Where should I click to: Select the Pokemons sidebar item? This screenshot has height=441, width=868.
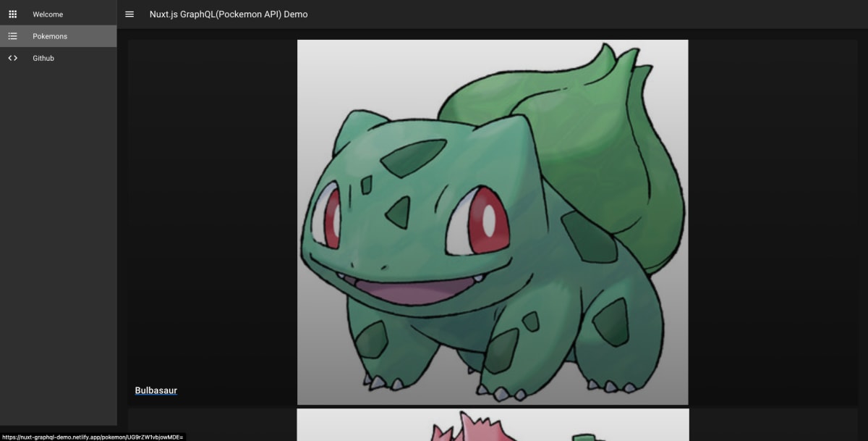coord(58,36)
